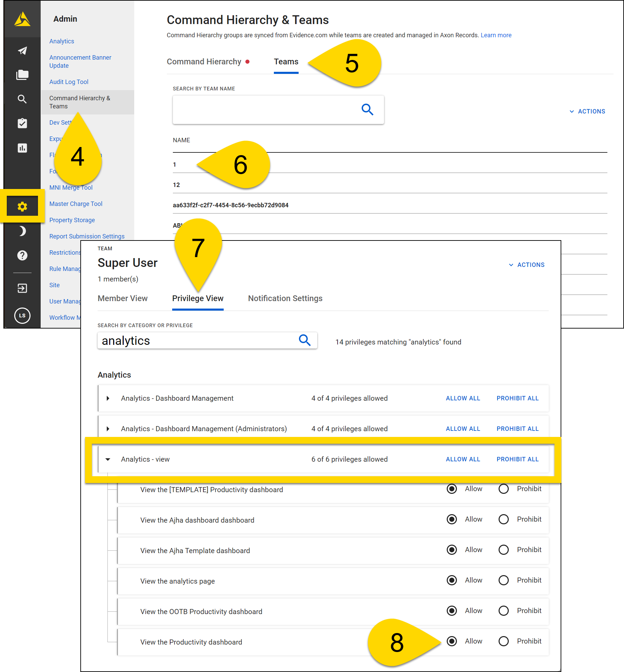624x672 pixels.
Task: Open the documents folder icon in the sidebar
Action: [22, 75]
